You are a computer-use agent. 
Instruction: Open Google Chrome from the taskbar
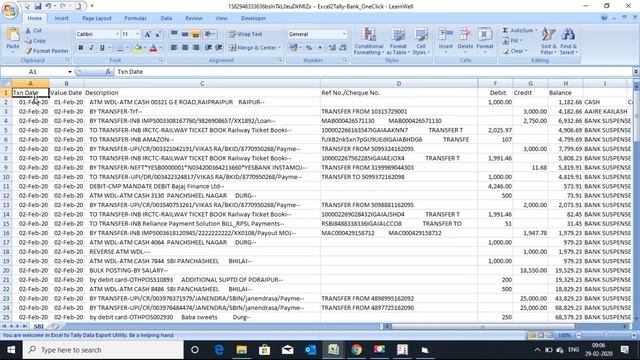click(356, 350)
